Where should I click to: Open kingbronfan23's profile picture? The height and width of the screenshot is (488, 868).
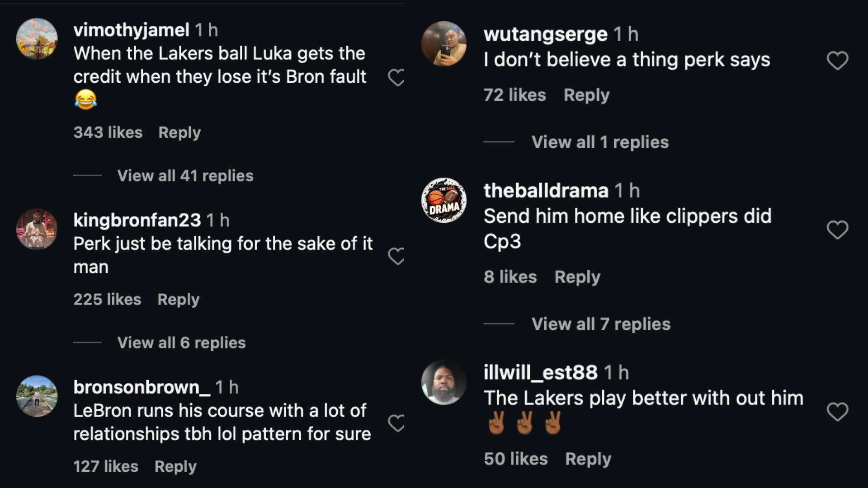click(37, 229)
